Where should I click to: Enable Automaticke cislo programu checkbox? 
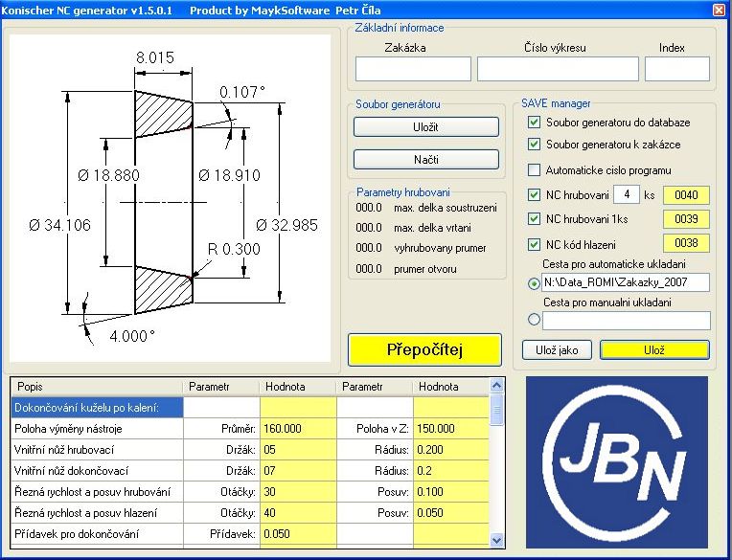(x=534, y=169)
